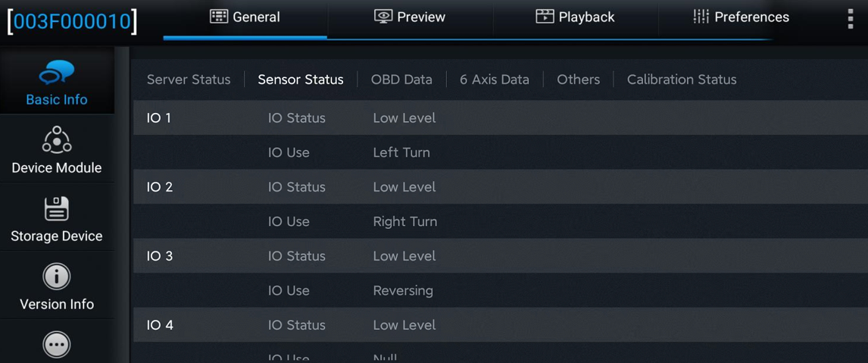Open the Calibration Status tab
This screenshot has height=363, width=868.
click(x=682, y=80)
